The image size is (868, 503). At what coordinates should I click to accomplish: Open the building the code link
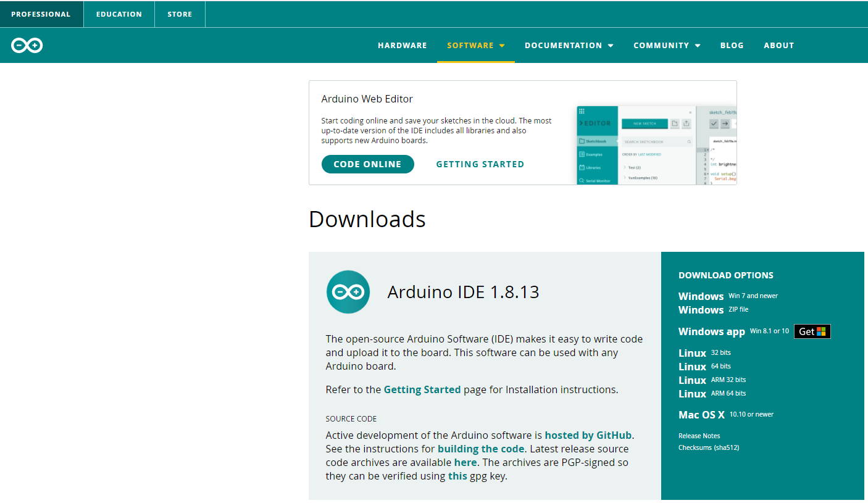coord(481,449)
